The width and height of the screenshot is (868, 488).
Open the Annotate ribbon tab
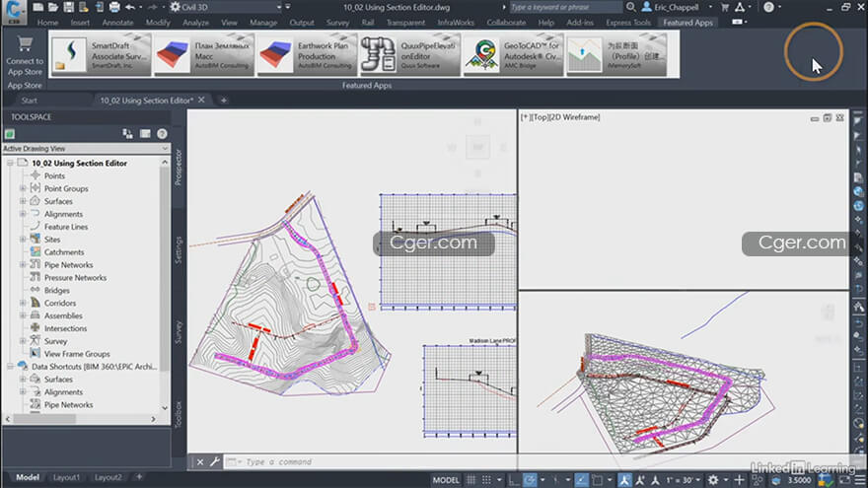coord(117,23)
